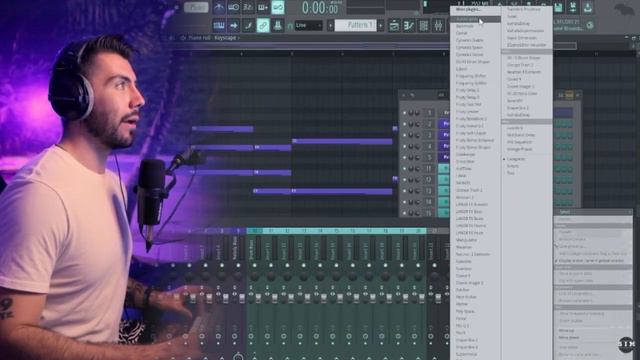This screenshot has width=640, height=360.
Task: Choose Manipulator from the plugin menu
Action: pyautogui.click(x=466, y=240)
